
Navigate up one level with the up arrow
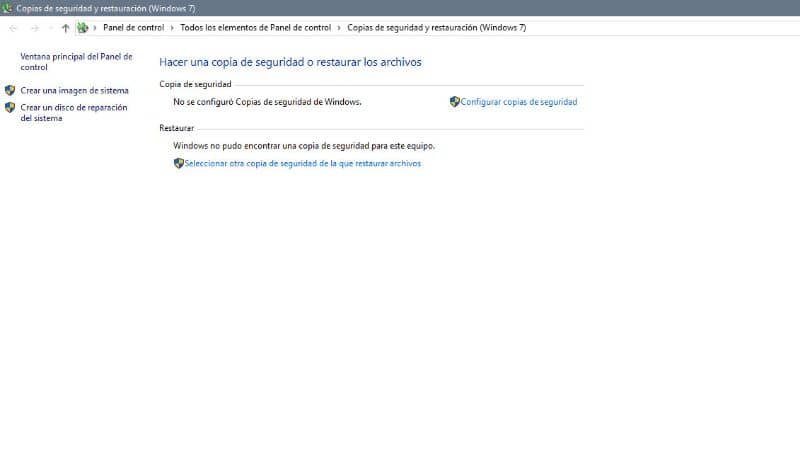65,28
